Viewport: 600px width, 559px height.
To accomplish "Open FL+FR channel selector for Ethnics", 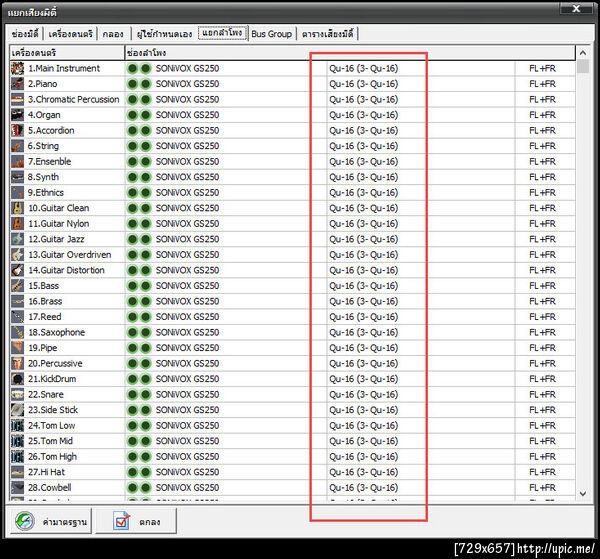I will (x=542, y=192).
